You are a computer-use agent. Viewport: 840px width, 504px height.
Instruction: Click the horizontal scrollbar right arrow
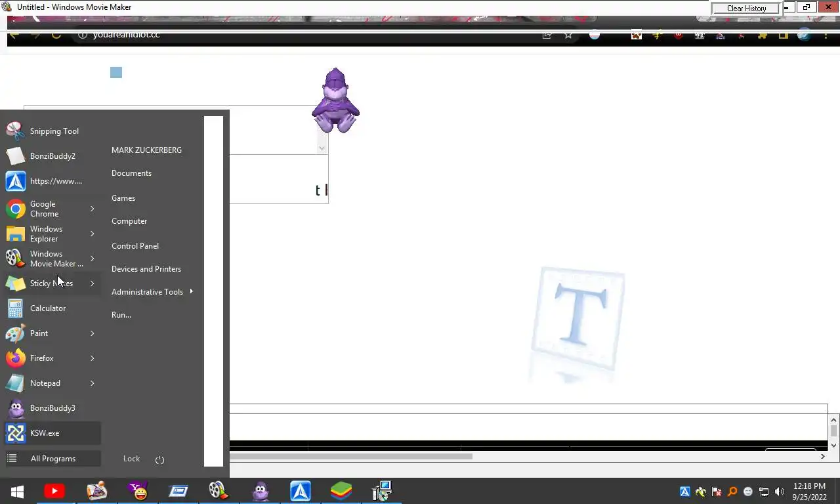tap(822, 456)
